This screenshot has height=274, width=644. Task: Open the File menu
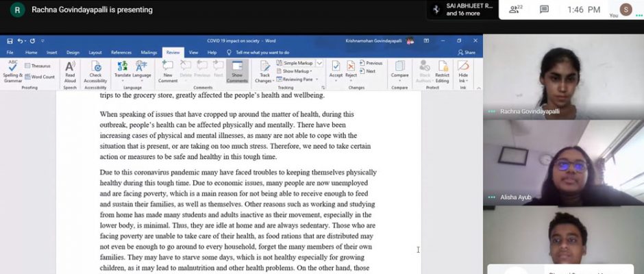pos(10,53)
